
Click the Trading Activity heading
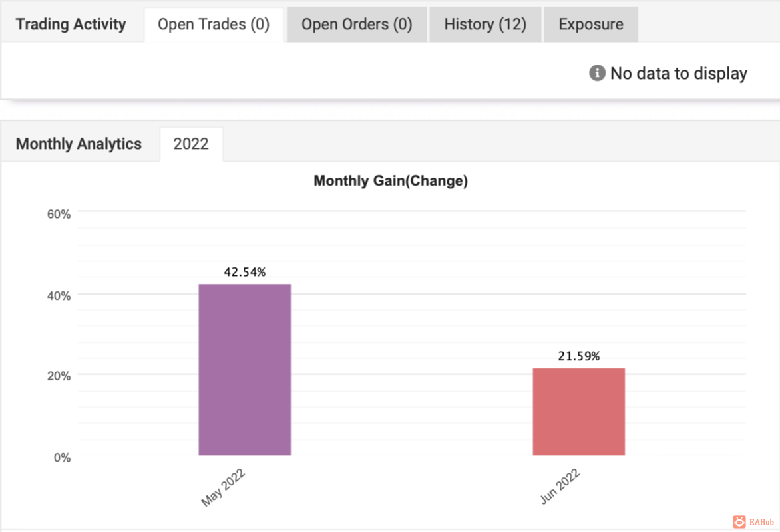tap(71, 25)
